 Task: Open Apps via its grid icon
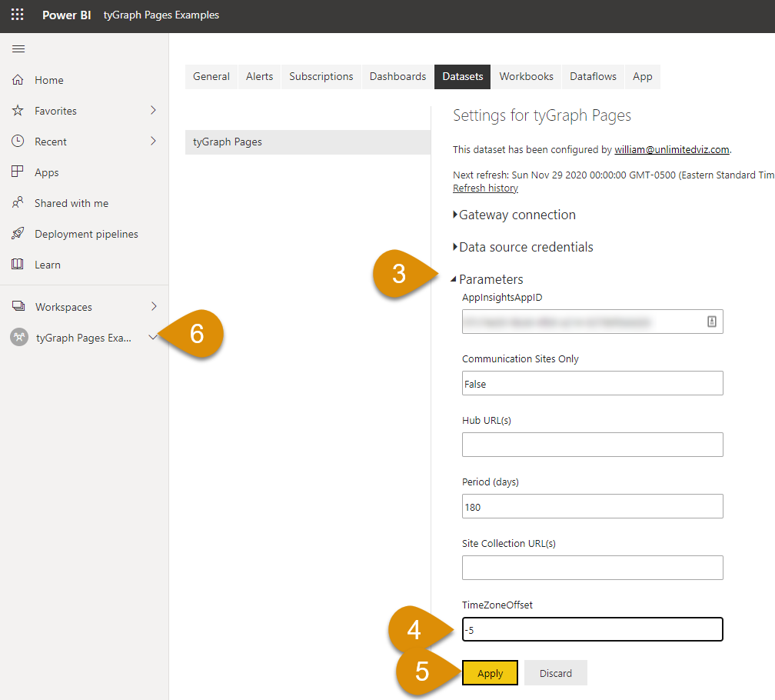click(18, 172)
